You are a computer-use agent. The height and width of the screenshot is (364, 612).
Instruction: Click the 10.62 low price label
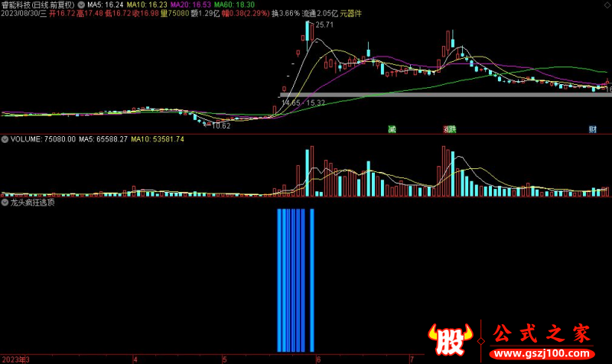(x=221, y=125)
